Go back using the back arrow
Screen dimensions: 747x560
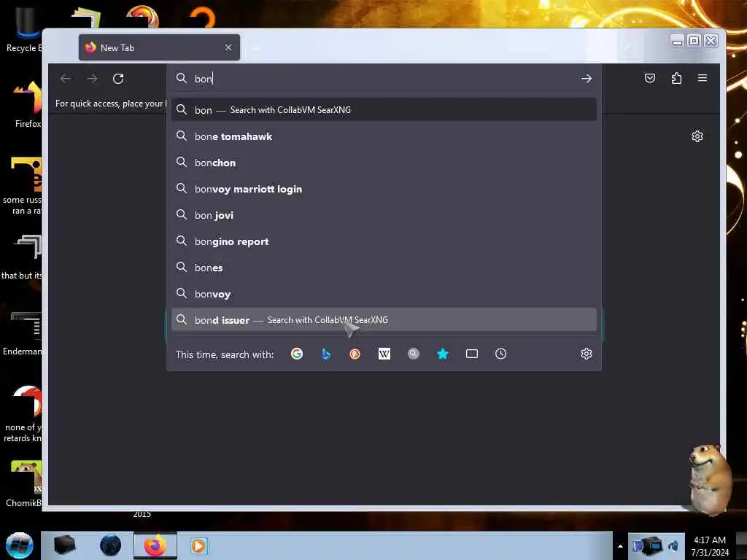pos(66,79)
